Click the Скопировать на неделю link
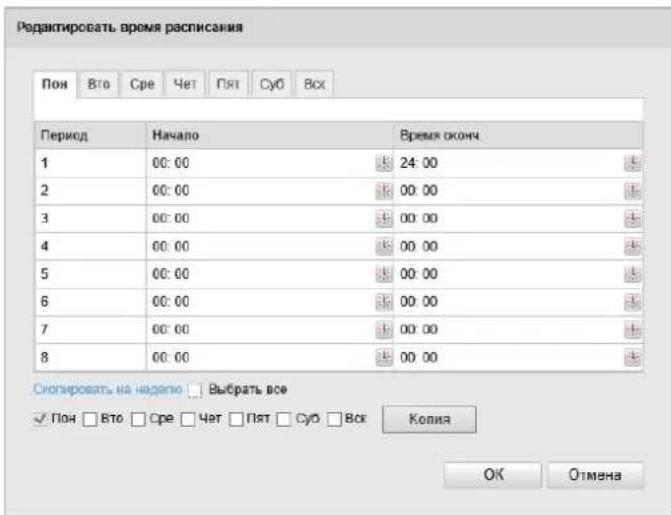 [108, 390]
